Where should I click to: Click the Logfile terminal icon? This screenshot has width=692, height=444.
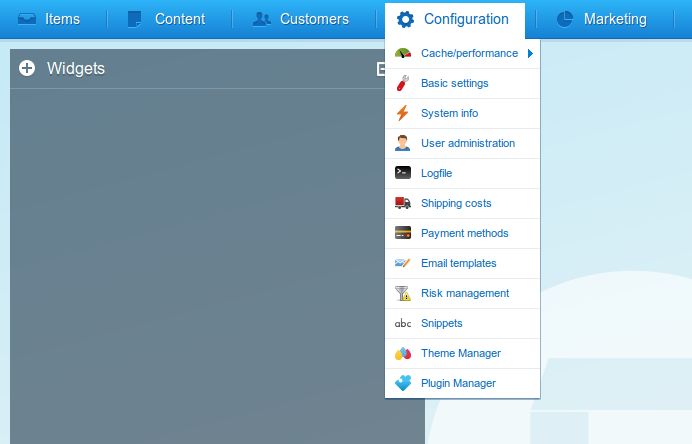[403, 173]
